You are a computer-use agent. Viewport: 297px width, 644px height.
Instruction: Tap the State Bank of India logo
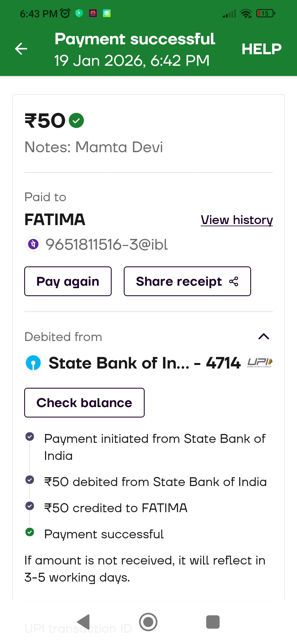click(x=33, y=363)
